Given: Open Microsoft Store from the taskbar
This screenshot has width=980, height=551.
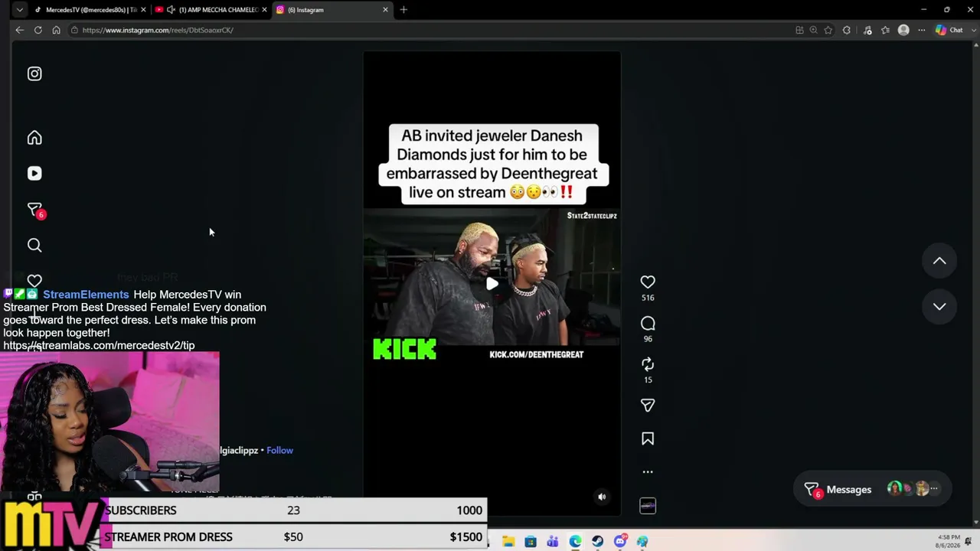Looking at the screenshot, I should pyautogui.click(x=531, y=542).
